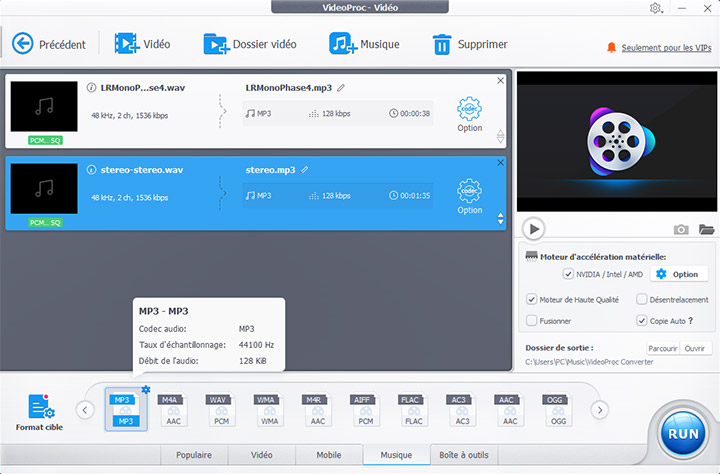This screenshot has width=720, height=474.
Task: Switch to Mobile tab
Action: [329, 455]
